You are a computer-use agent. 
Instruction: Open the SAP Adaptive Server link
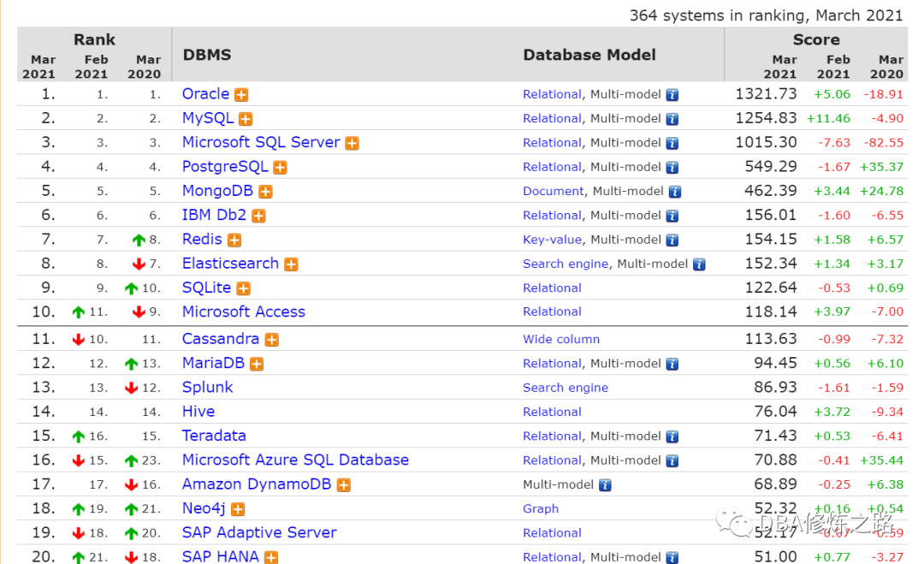[259, 532]
